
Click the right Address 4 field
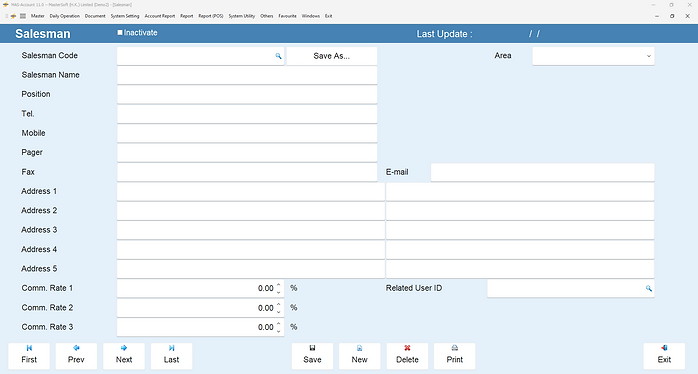(x=520, y=250)
